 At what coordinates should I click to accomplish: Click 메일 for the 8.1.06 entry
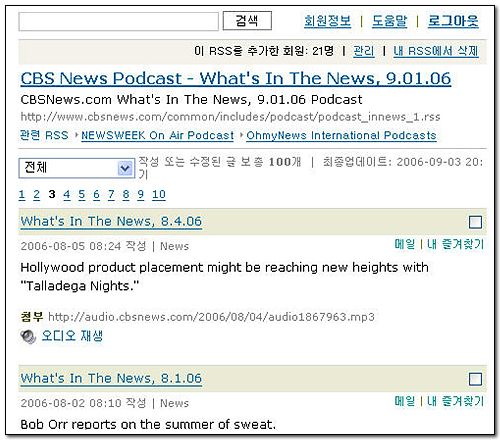pos(405,401)
